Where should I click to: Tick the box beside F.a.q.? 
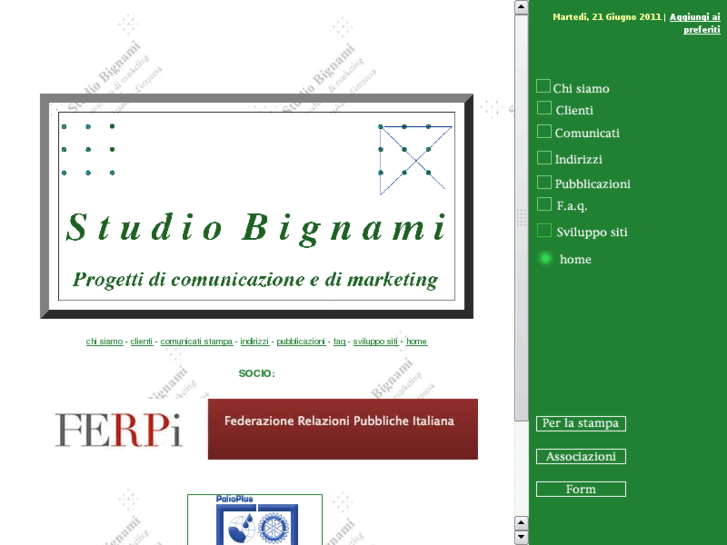click(x=544, y=204)
